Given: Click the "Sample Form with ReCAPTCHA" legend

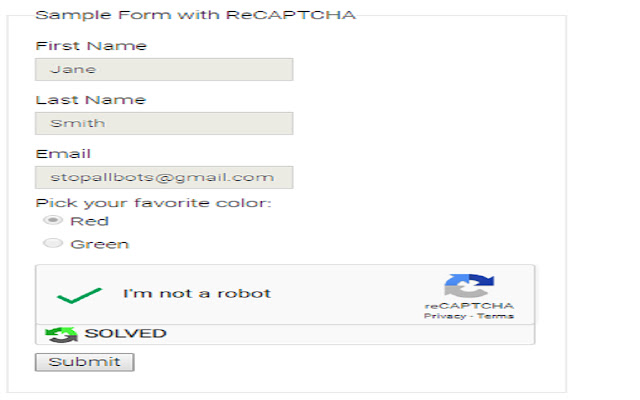Looking at the screenshot, I should (x=195, y=15).
